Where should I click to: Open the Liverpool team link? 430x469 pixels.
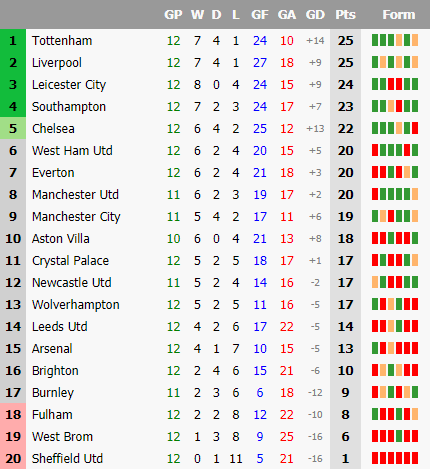click(57, 63)
